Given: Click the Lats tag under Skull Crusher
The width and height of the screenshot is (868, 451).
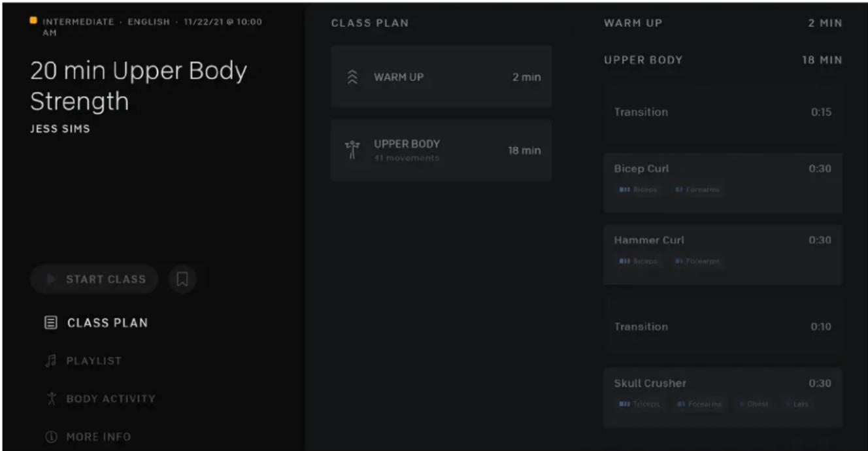Looking at the screenshot, I should click(x=797, y=404).
